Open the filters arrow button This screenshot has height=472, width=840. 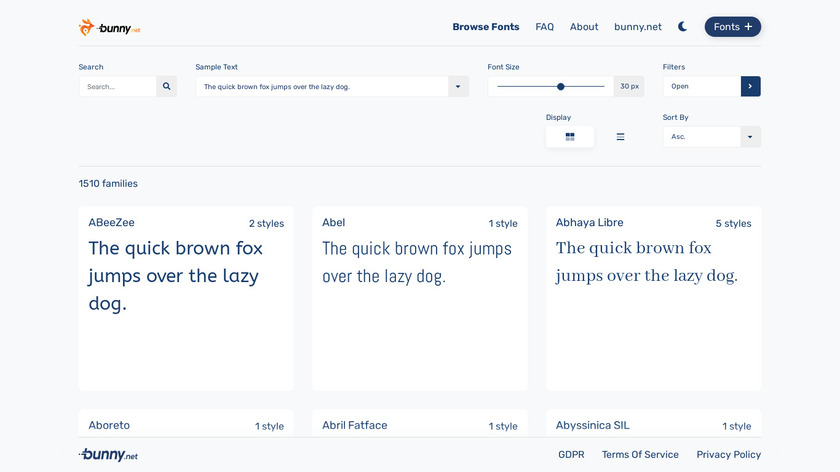[750, 87]
